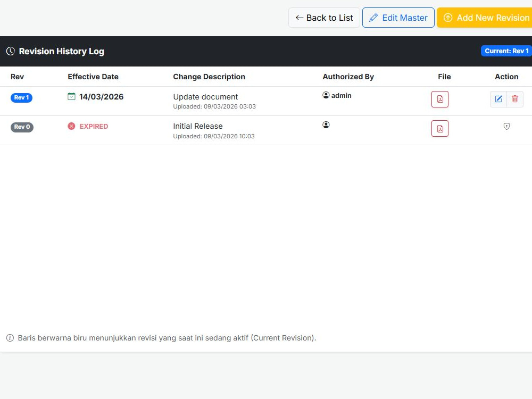Click the Update document description

[x=205, y=97]
